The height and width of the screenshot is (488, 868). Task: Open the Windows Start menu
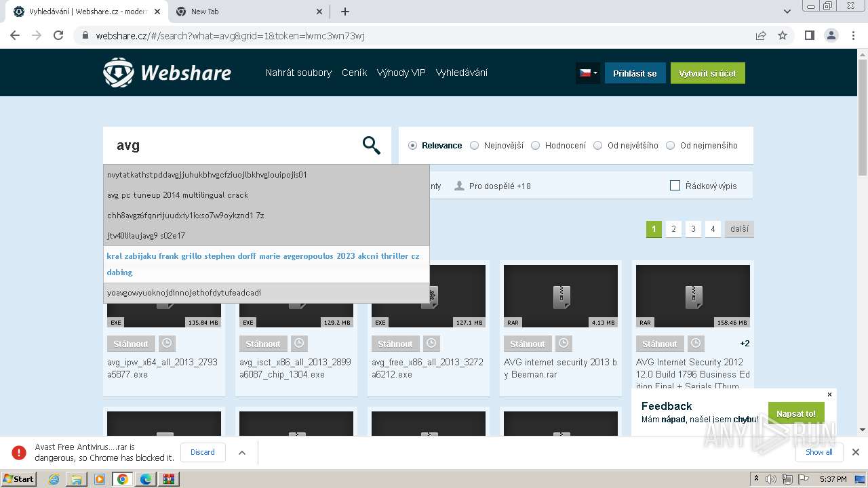click(x=19, y=479)
